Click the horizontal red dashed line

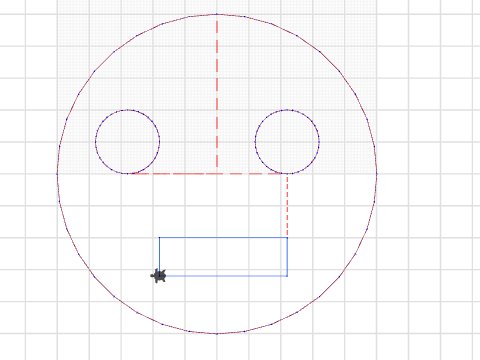click(x=207, y=174)
